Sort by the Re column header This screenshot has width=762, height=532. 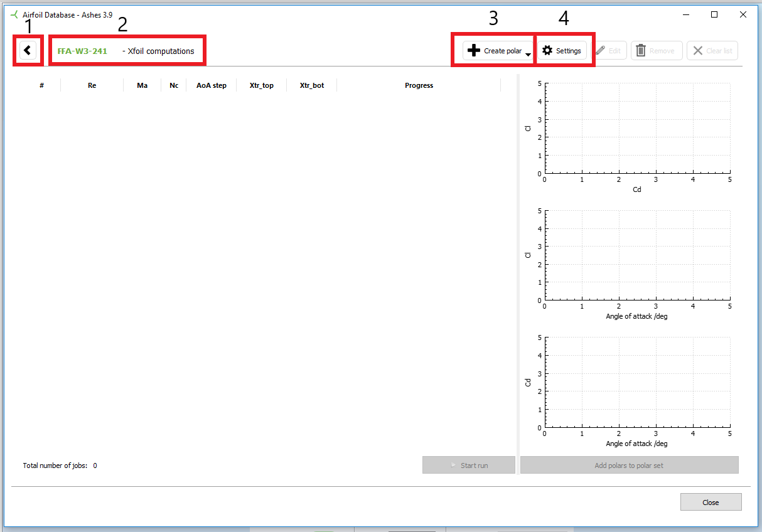click(x=92, y=85)
